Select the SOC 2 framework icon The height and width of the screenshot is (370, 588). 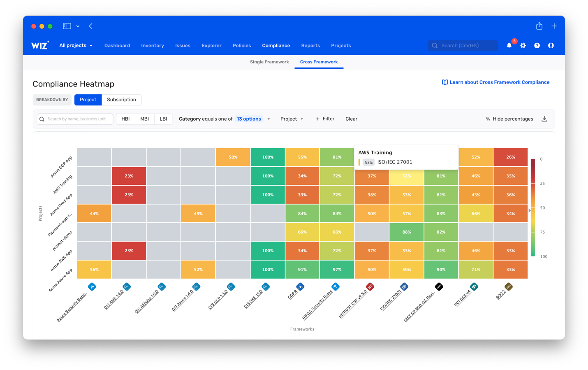[509, 287]
